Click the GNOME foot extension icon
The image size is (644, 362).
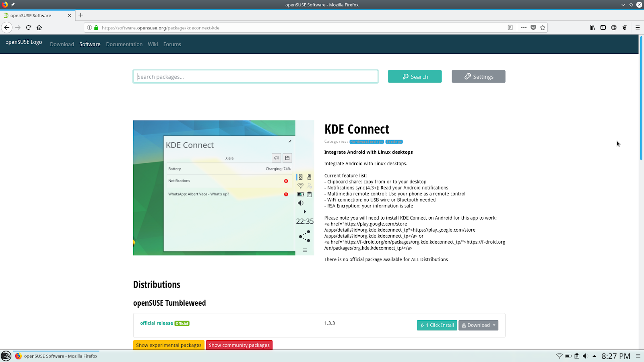624,28
